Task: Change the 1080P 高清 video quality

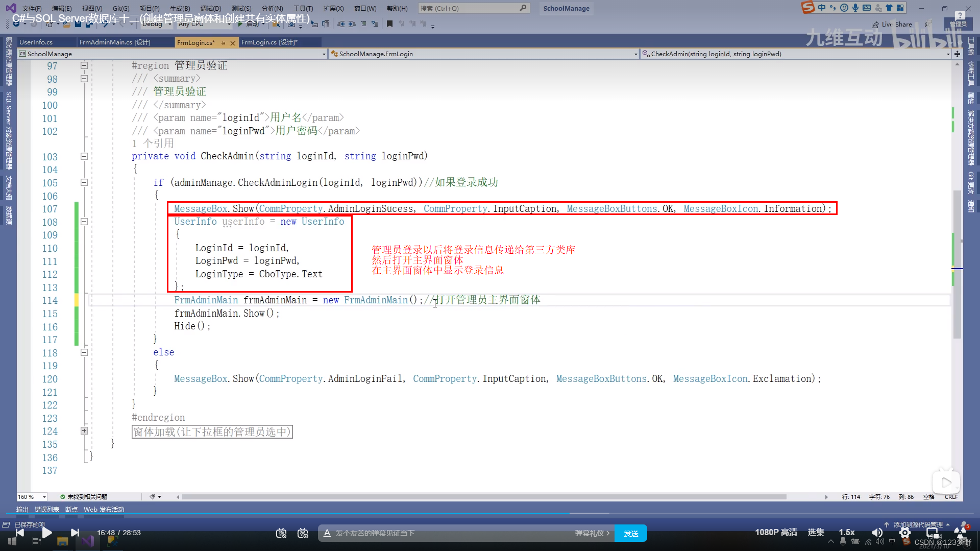Action: pos(776,533)
